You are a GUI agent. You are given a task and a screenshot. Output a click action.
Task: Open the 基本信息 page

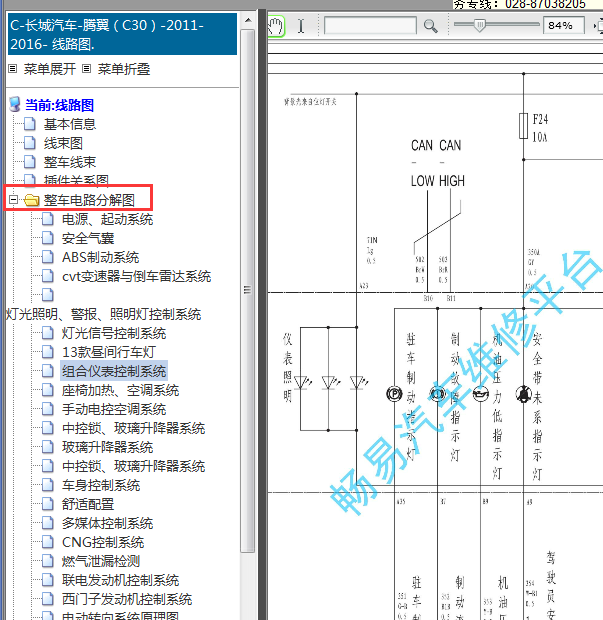pyautogui.click(x=70, y=124)
